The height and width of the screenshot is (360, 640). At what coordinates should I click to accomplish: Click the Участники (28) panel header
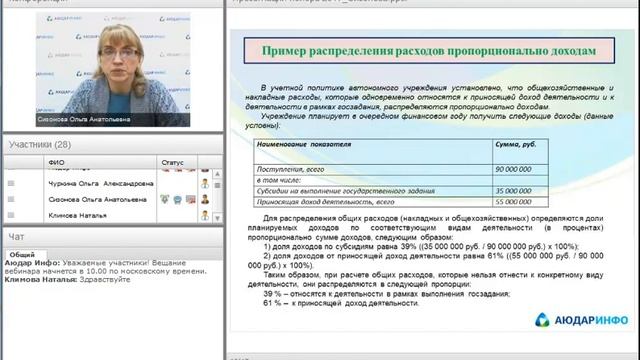point(113,144)
